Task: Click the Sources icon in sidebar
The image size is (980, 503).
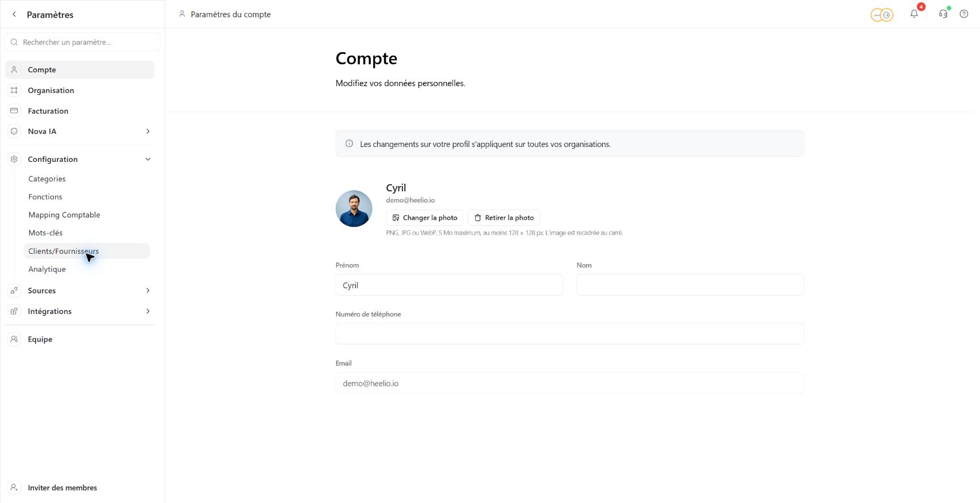Action: pos(14,291)
